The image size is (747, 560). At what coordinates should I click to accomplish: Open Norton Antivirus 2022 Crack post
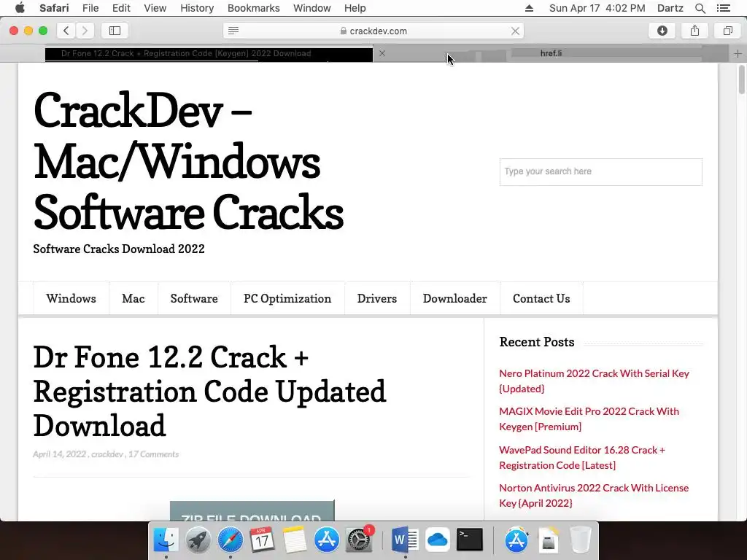(x=594, y=495)
